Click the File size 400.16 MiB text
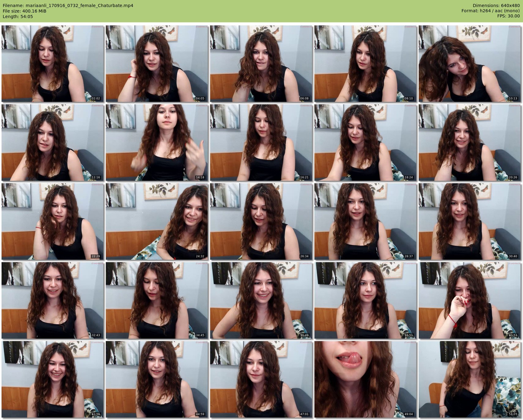 [24, 11]
